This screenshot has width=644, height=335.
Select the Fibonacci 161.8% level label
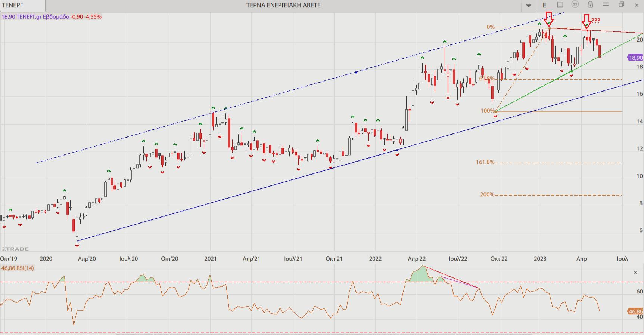pos(485,162)
